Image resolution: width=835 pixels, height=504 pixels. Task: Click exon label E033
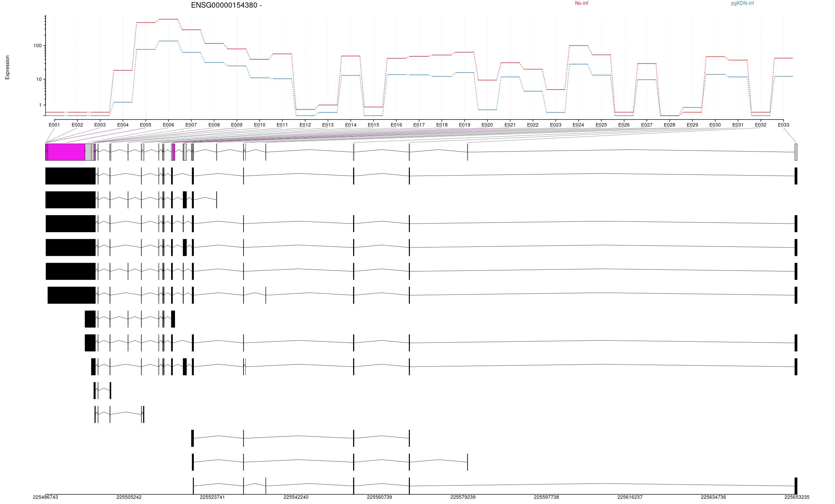tap(784, 125)
